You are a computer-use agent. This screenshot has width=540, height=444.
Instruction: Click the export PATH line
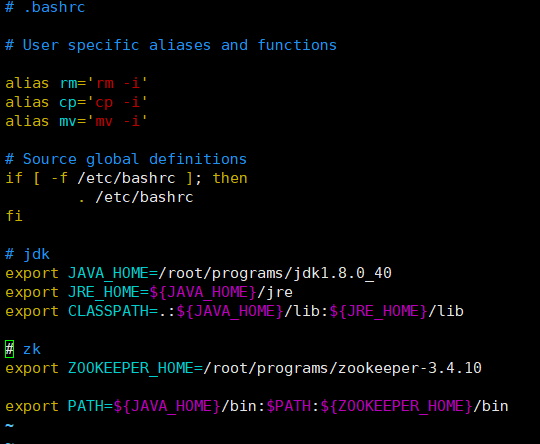(257, 406)
